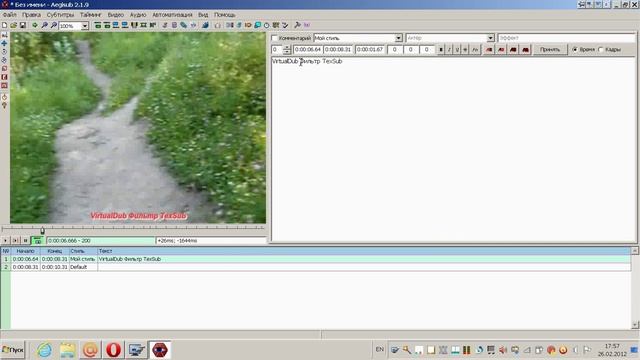
Task: Open the Тайминг menu
Action: [x=91, y=15]
